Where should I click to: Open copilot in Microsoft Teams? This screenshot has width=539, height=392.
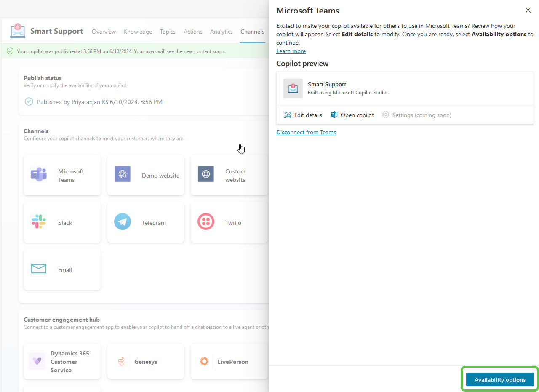tap(352, 115)
